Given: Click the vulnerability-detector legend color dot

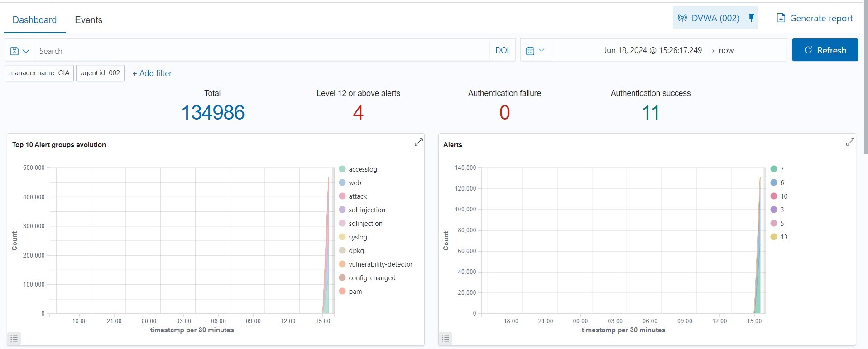Looking at the screenshot, I should 342,264.
